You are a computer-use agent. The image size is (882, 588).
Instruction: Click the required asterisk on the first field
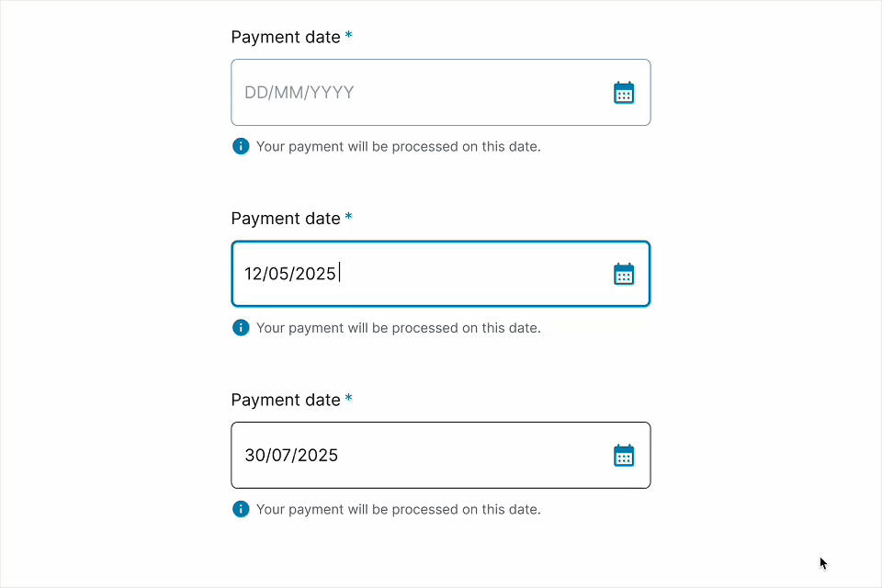click(348, 35)
